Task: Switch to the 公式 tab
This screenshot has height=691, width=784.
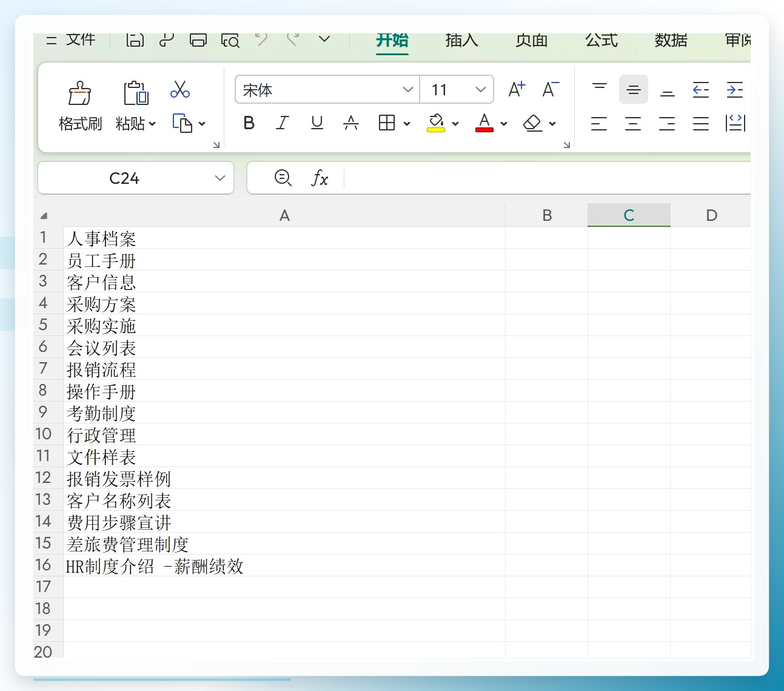Action: coord(601,40)
